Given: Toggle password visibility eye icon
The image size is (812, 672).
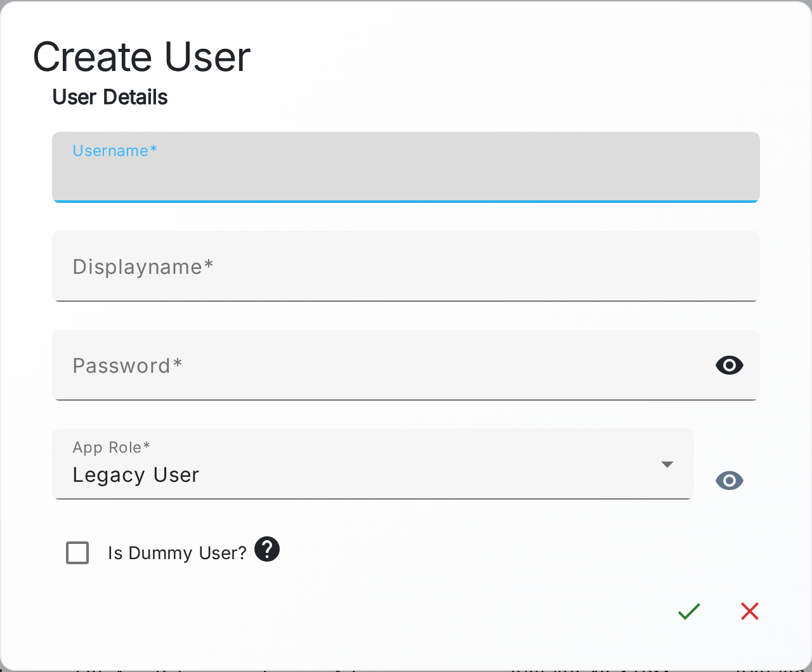Looking at the screenshot, I should click(x=730, y=365).
